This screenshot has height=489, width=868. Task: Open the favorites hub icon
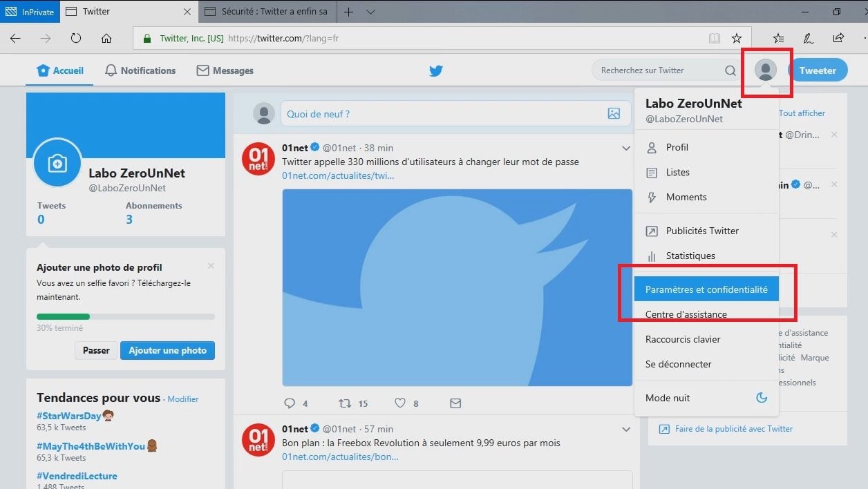pos(778,39)
